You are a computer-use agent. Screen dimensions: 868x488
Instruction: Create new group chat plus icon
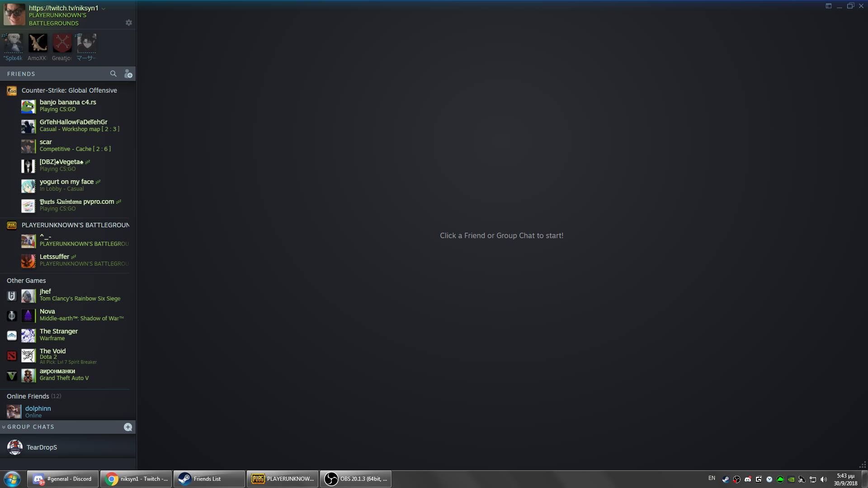[x=128, y=427]
